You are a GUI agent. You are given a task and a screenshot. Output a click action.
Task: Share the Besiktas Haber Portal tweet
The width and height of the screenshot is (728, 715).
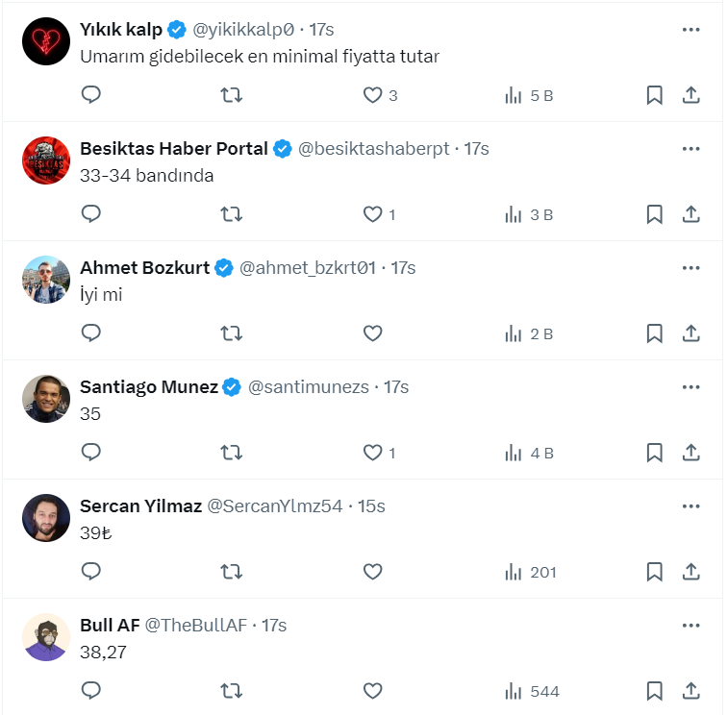point(690,214)
